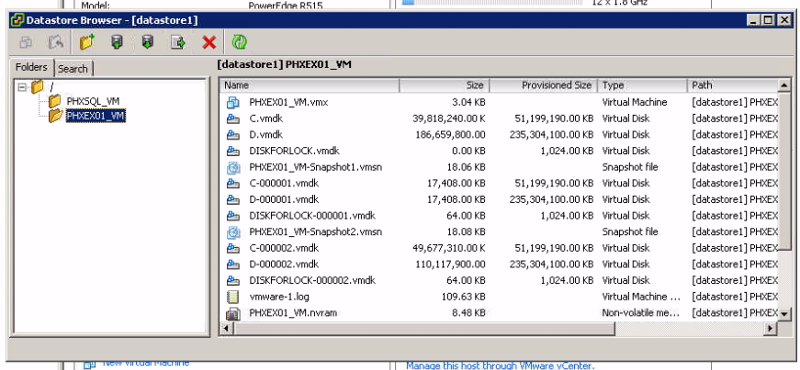Select the vmware-1.log file name
Screen dimensions: 800x370
click(x=279, y=297)
